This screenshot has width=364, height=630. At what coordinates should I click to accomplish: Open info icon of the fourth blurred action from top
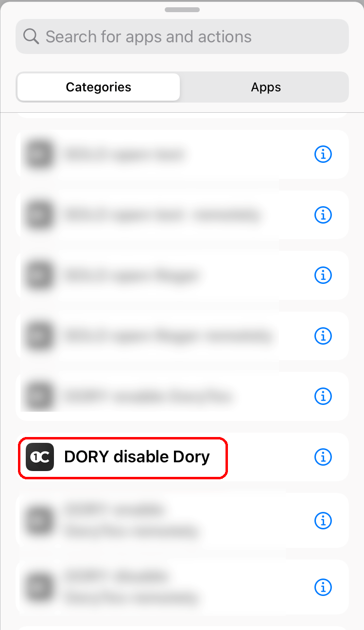323,336
